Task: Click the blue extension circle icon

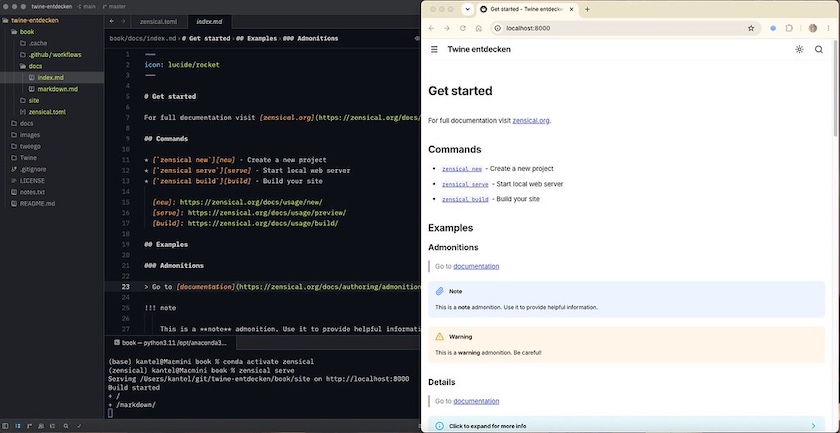Action: 772,28
